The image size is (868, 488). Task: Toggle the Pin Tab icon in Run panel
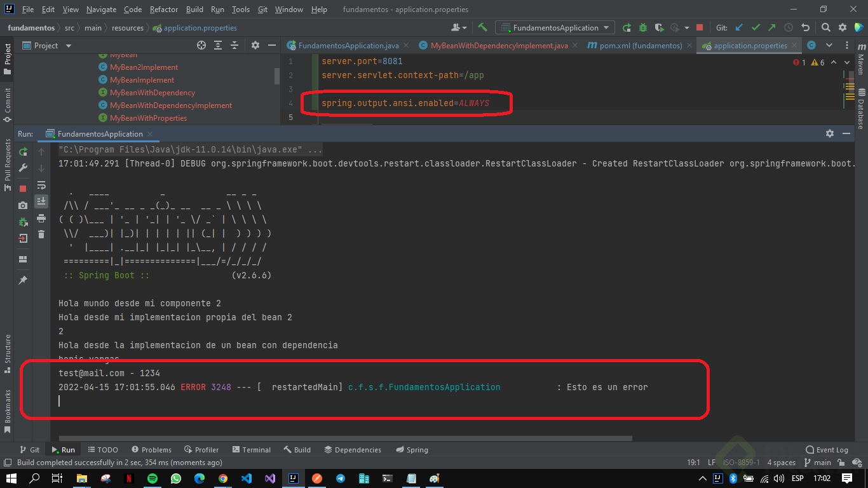[x=23, y=280]
